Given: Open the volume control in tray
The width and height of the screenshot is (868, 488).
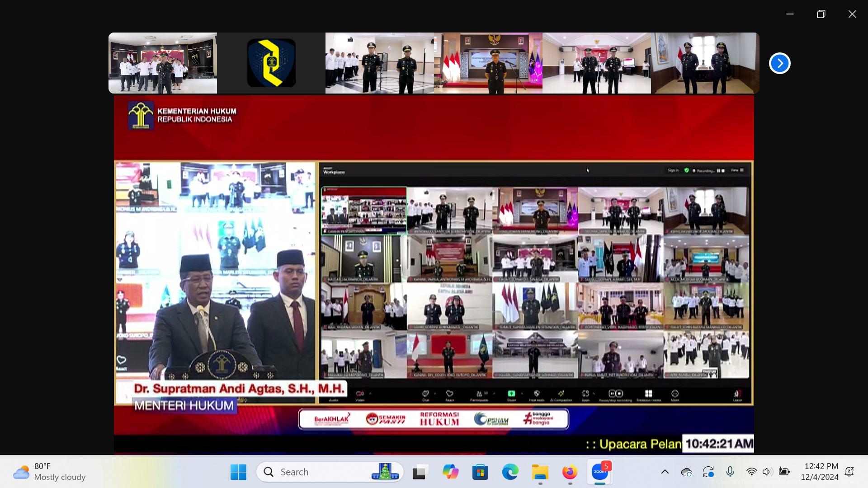Looking at the screenshot, I should point(767,472).
